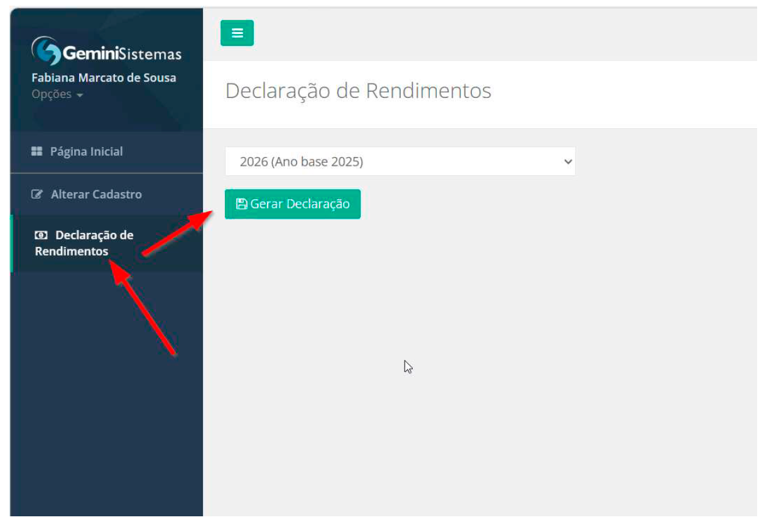
Task: Click the Declaração de Rendimentos page heading
Action: tap(358, 91)
